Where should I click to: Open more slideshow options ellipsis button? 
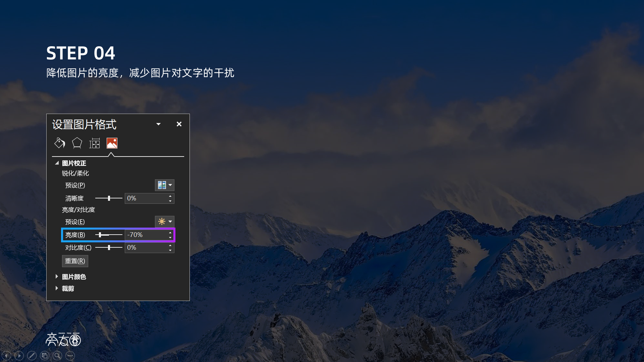click(x=70, y=356)
